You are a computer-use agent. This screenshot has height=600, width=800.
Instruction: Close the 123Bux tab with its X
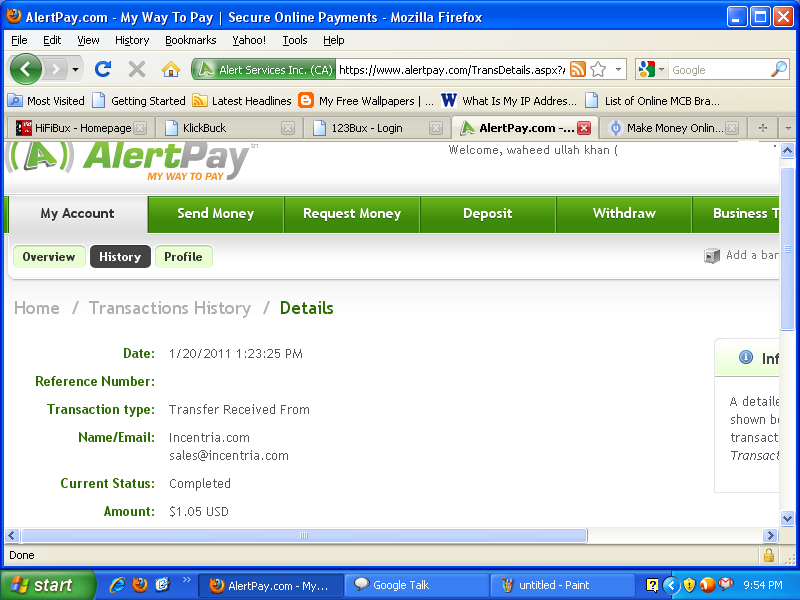pyautogui.click(x=436, y=128)
